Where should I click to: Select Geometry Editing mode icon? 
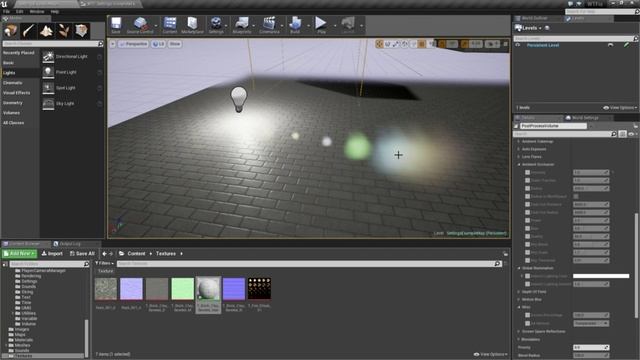click(x=81, y=31)
